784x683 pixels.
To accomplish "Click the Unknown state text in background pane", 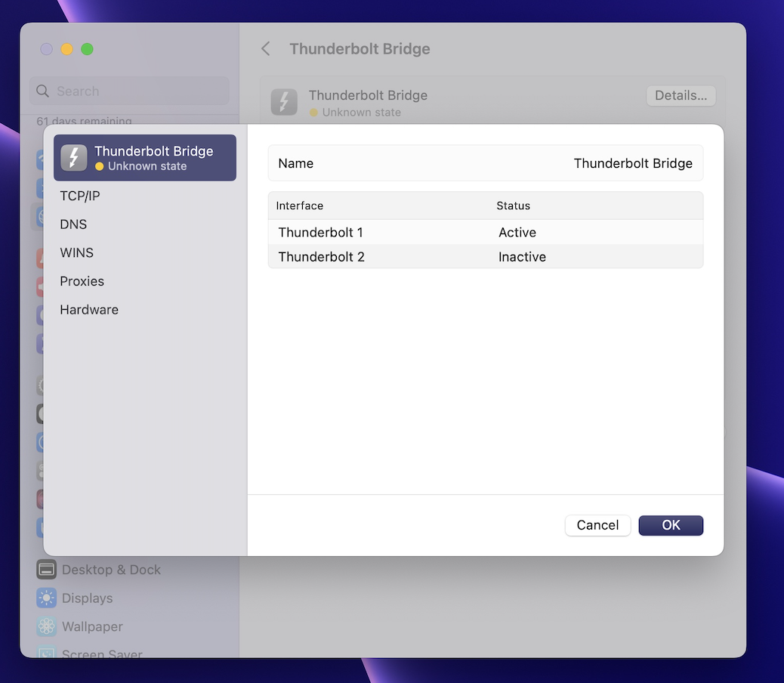I will pyautogui.click(x=362, y=113).
